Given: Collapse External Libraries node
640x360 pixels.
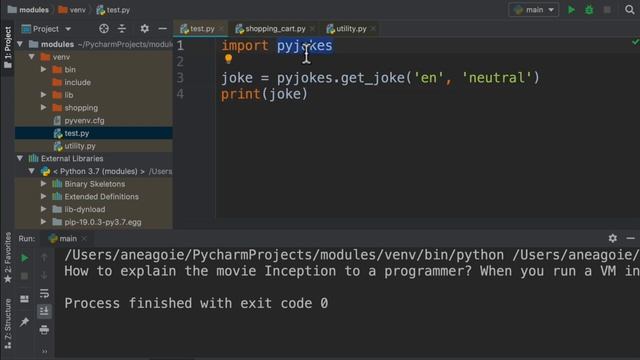Looking at the screenshot, I should click(x=20, y=158).
